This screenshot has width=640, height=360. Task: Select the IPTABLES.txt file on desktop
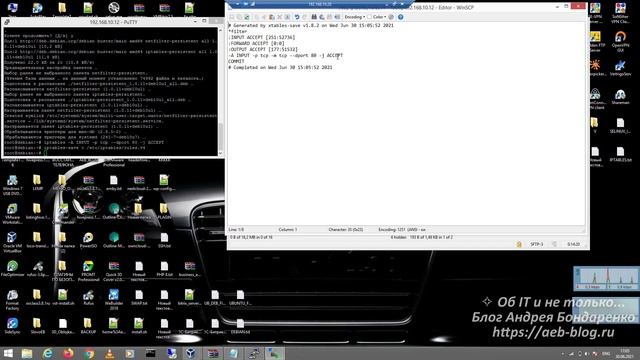point(620,154)
